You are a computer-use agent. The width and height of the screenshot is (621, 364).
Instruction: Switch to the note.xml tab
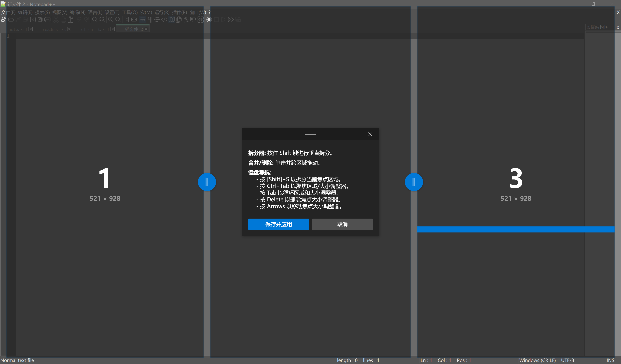[18, 29]
